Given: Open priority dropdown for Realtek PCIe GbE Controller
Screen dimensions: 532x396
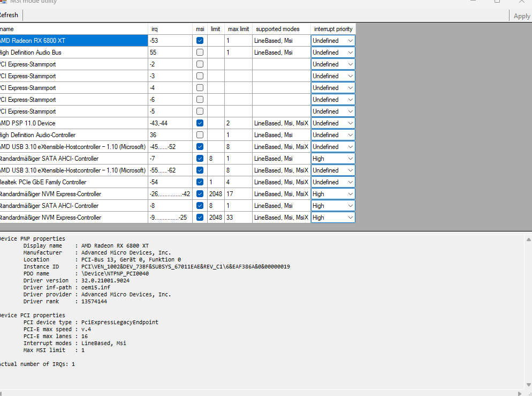Looking at the screenshot, I should pos(333,182).
